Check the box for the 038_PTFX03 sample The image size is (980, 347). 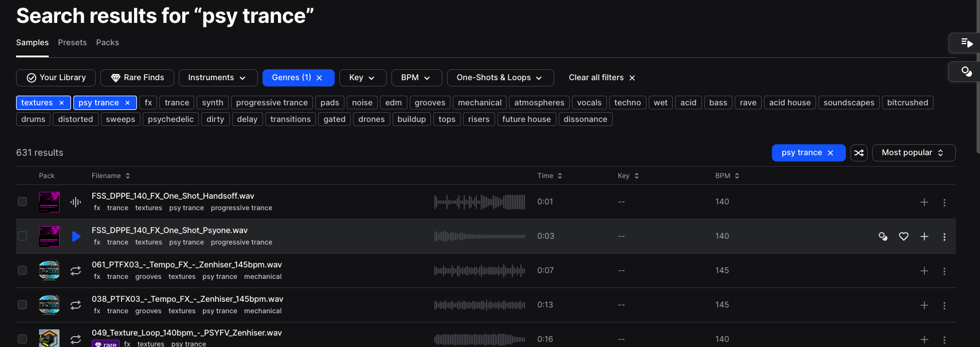[x=22, y=305]
